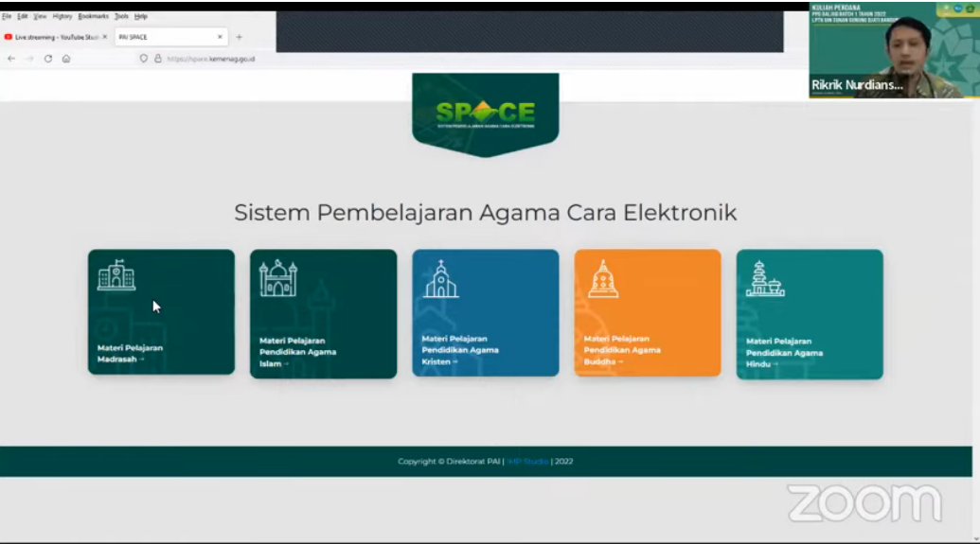Open the Help menu
The width and height of the screenshot is (980, 544).
point(141,16)
